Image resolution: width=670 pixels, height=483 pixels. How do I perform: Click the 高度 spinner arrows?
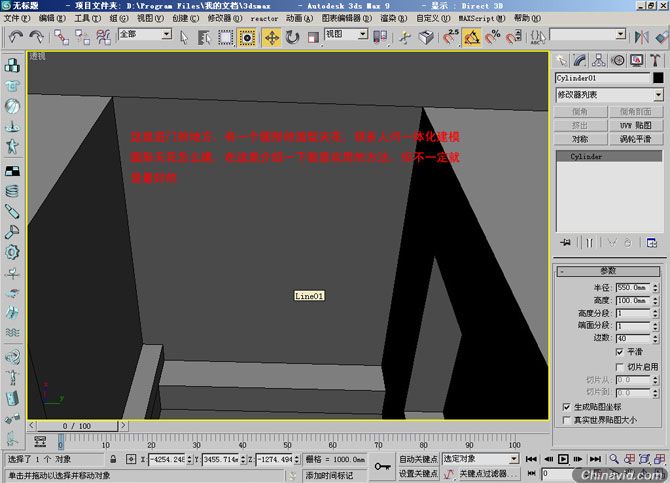pyautogui.click(x=655, y=300)
